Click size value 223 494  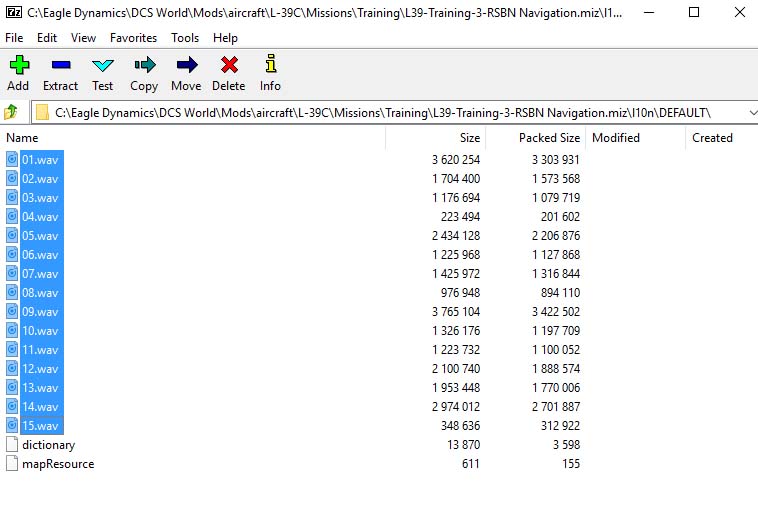coord(460,216)
